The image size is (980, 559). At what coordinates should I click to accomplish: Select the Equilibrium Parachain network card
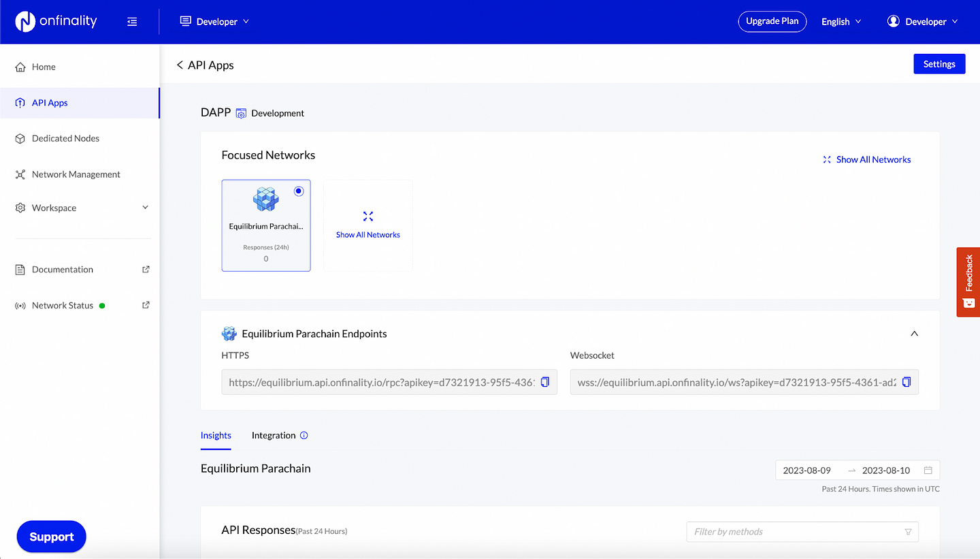(x=266, y=225)
